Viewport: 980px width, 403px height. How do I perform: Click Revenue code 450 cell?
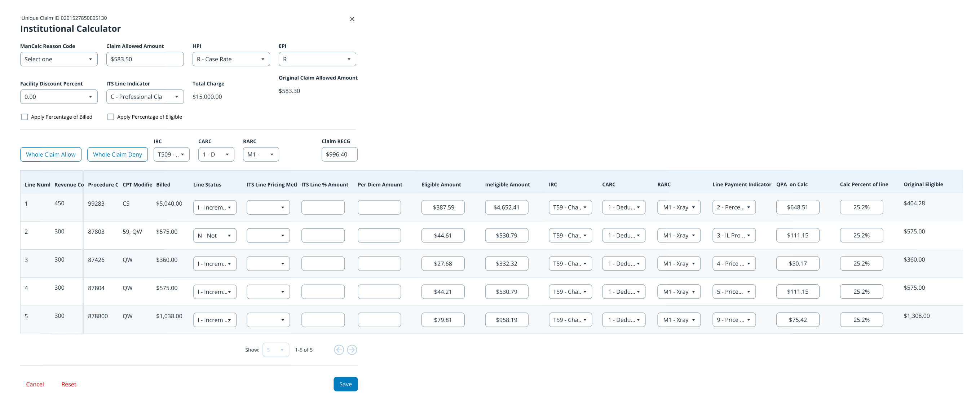(x=59, y=203)
